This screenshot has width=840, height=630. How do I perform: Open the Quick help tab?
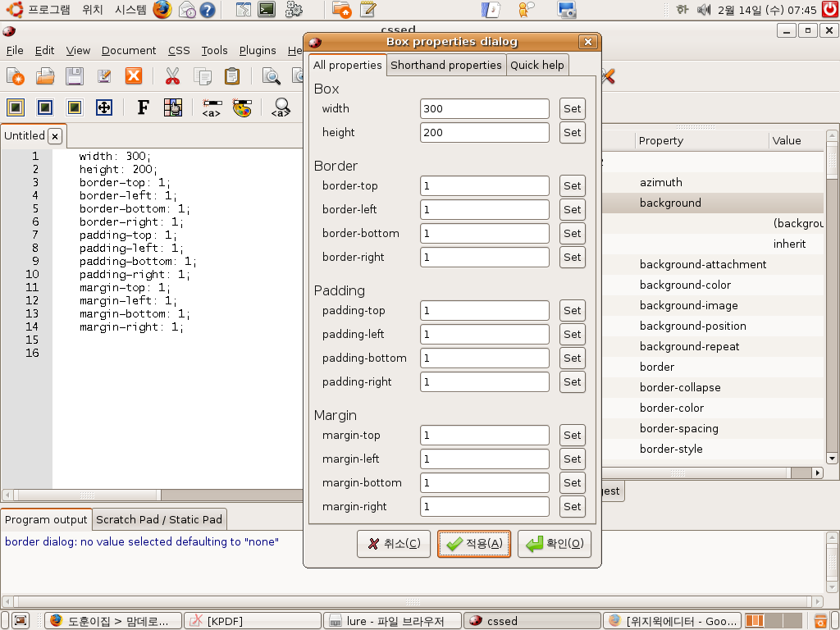[537, 65]
